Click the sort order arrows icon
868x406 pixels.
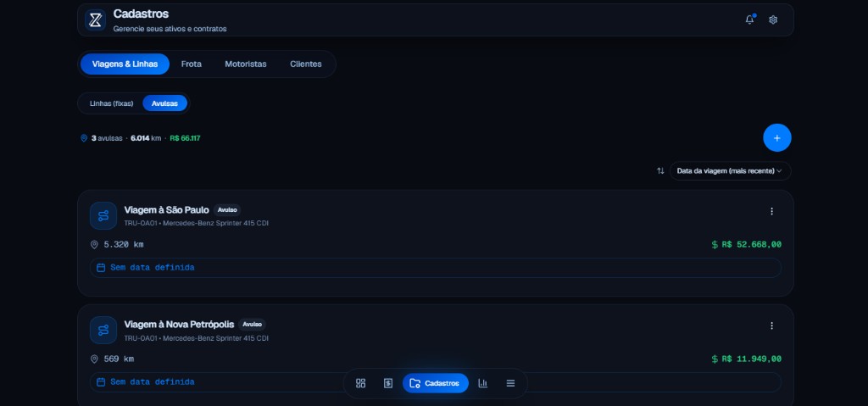[x=659, y=171]
